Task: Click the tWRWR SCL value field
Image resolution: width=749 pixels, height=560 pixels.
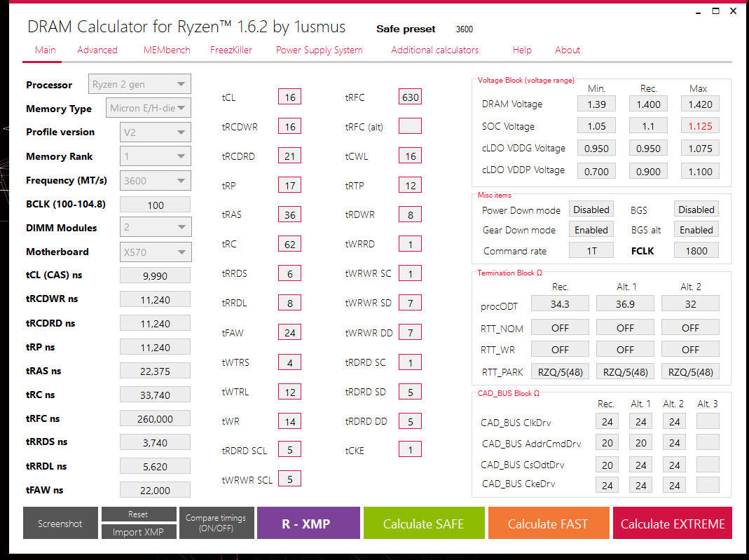Action: [x=290, y=479]
